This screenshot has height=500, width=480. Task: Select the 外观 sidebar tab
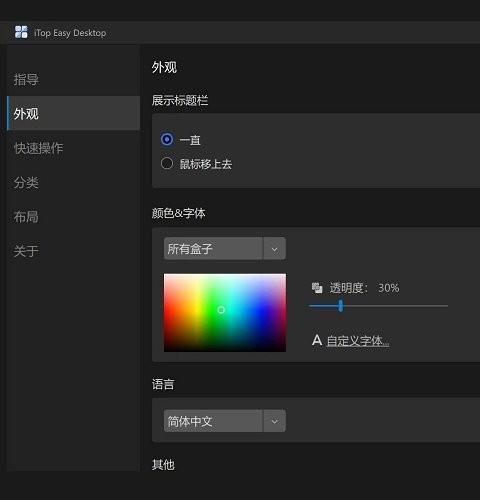coord(73,113)
